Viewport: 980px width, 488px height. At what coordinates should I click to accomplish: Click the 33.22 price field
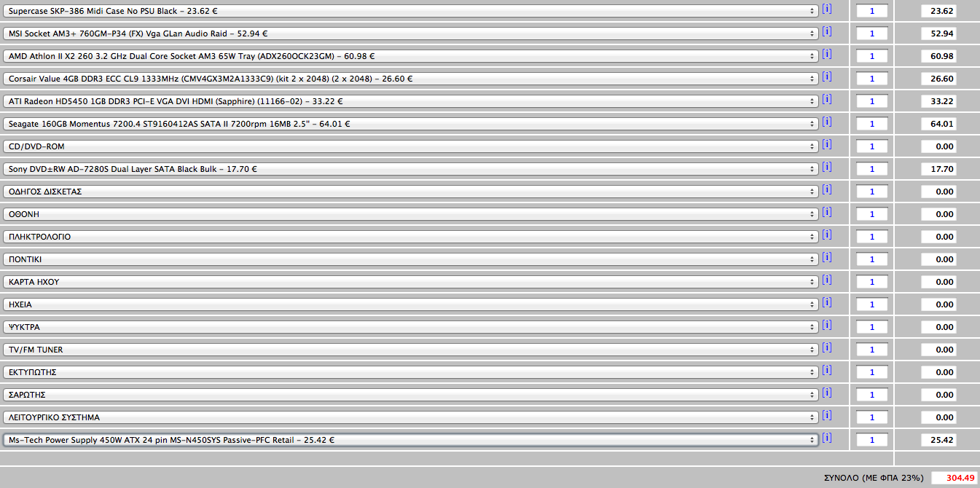tap(938, 101)
